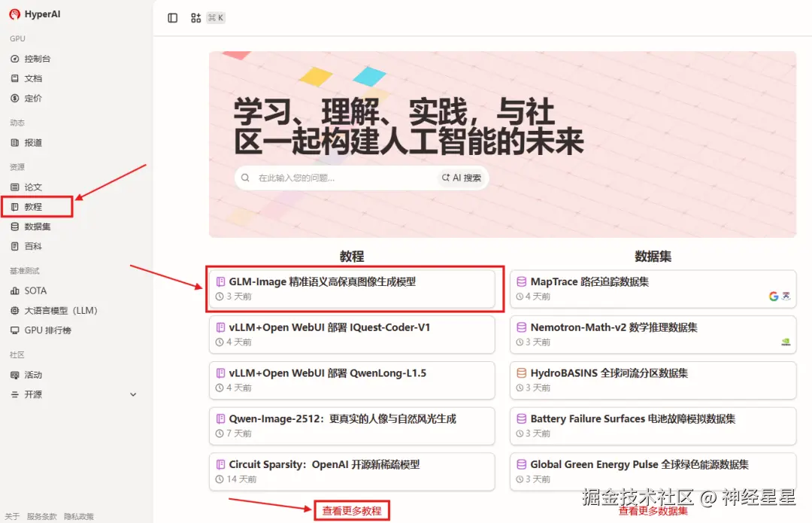
Task: Click the 报道 news icon
Action: tap(14, 142)
